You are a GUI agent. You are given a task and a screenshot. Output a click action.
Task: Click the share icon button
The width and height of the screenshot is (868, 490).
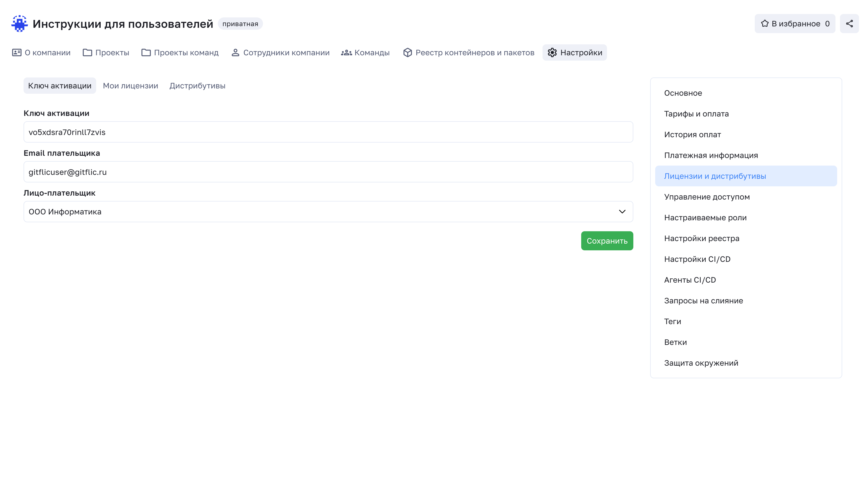coord(849,24)
